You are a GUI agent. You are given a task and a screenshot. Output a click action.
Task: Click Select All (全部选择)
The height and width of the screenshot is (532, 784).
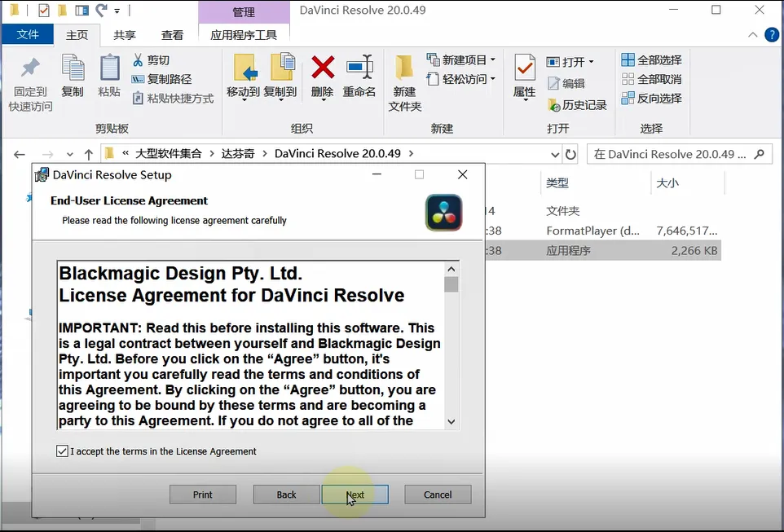(x=651, y=60)
